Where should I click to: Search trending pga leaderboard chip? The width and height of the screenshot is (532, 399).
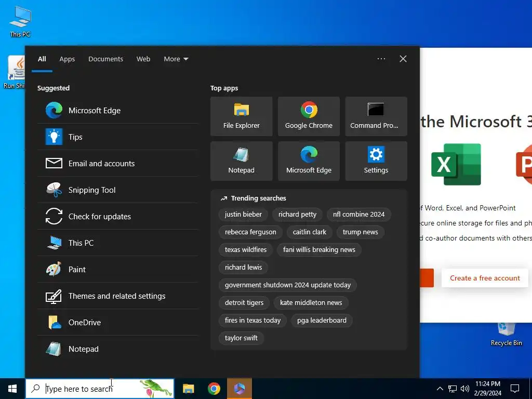(x=322, y=320)
